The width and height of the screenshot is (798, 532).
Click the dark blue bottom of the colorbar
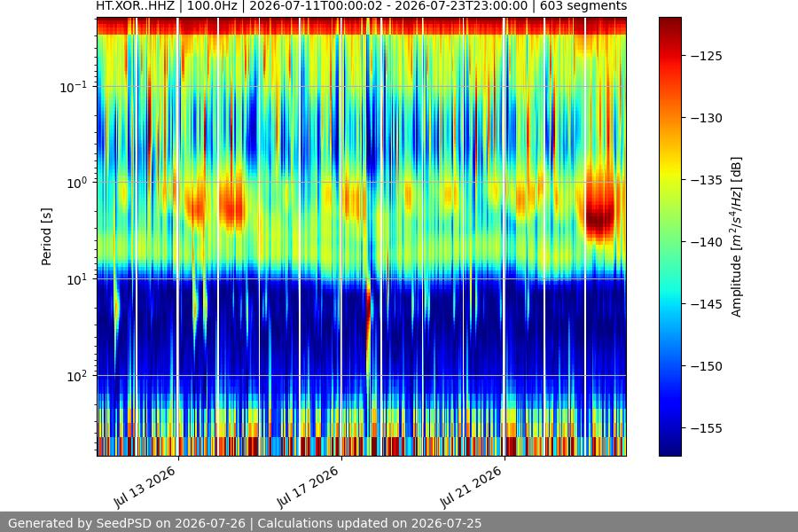click(x=670, y=449)
